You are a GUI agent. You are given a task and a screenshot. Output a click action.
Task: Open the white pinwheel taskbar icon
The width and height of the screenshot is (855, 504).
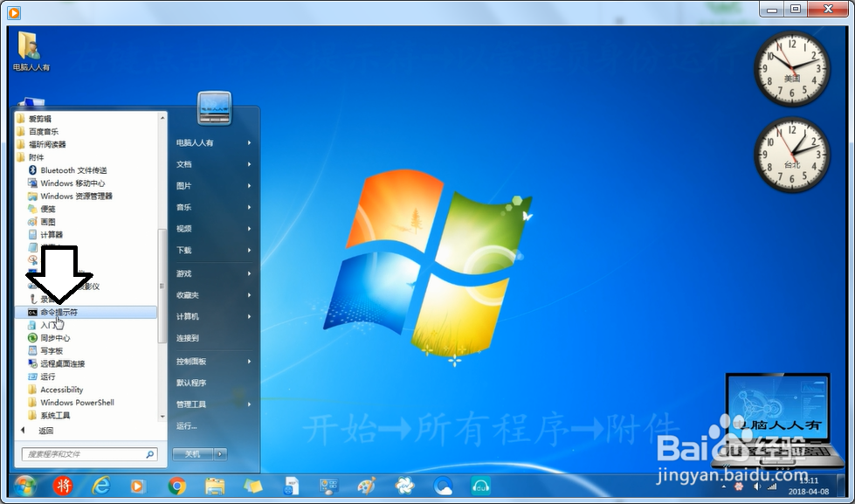pyautogui.click(x=404, y=486)
